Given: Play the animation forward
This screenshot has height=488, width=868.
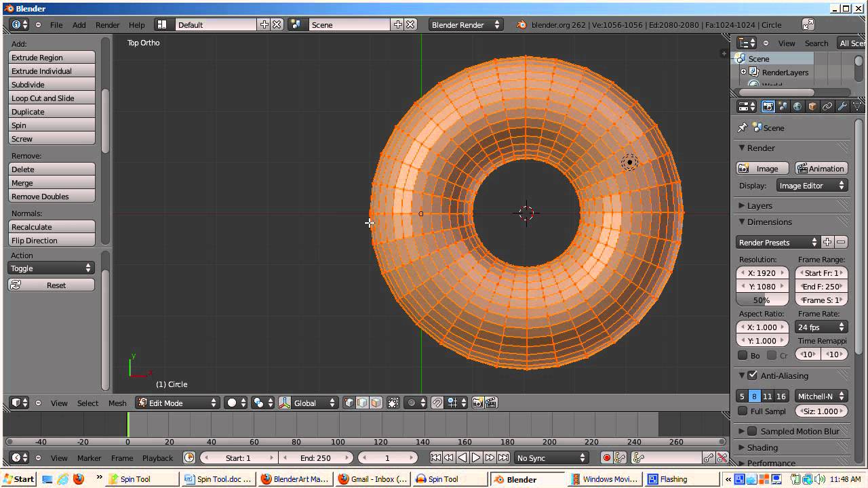Looking at the screenshot, I should (476, 457).
